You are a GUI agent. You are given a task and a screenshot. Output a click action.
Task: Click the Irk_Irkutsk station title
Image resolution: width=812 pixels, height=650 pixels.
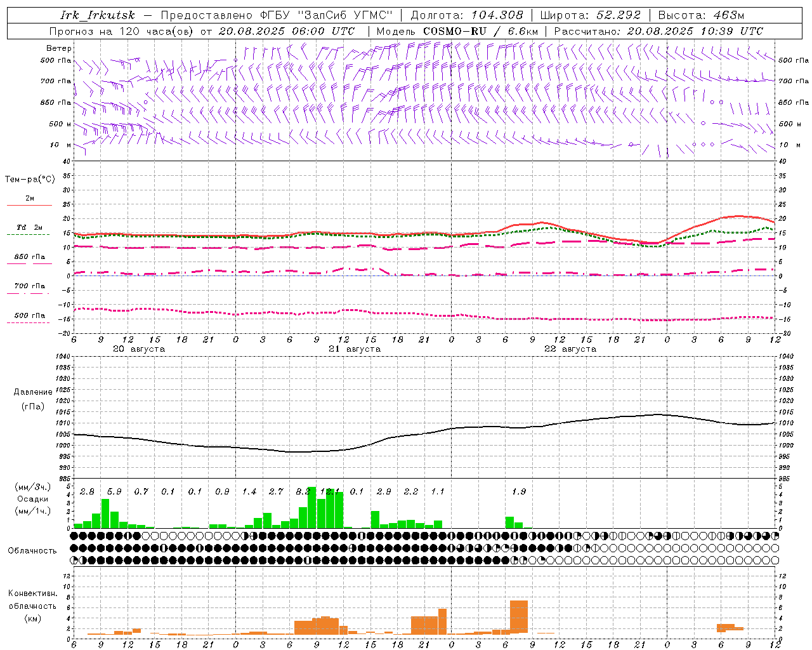(x=98, y=15)
